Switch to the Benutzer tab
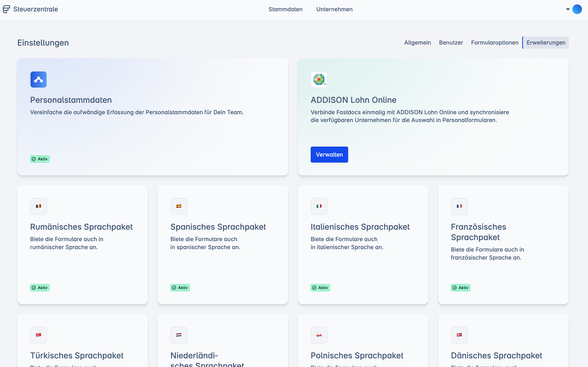The width and height of the screenshot is (588, 367). (451, 43)
